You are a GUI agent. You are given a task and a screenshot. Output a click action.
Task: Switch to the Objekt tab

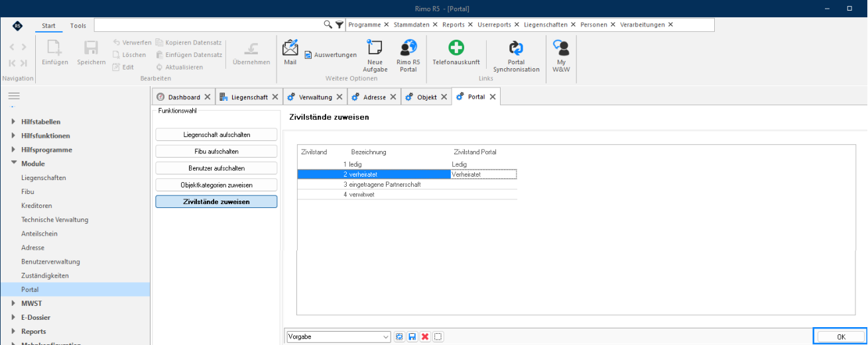[426, 97]
